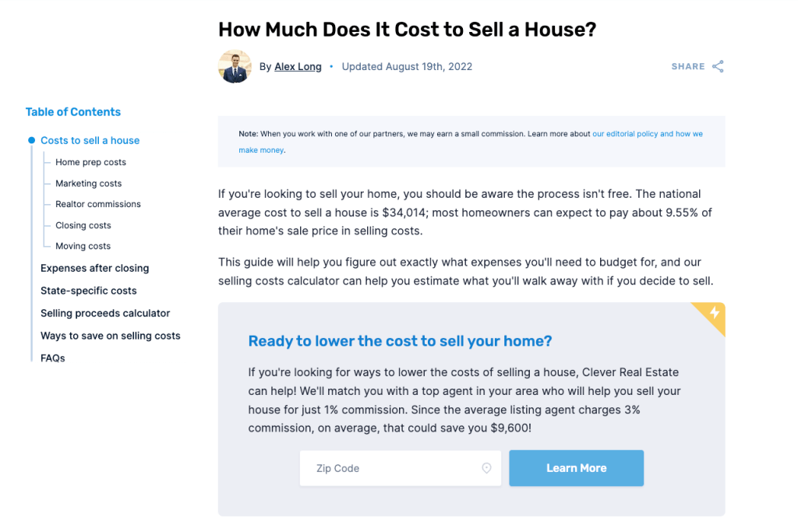Screen dimensions: 798x532
Task: Open the editorial policy link in the note
Action: point(647,134)
